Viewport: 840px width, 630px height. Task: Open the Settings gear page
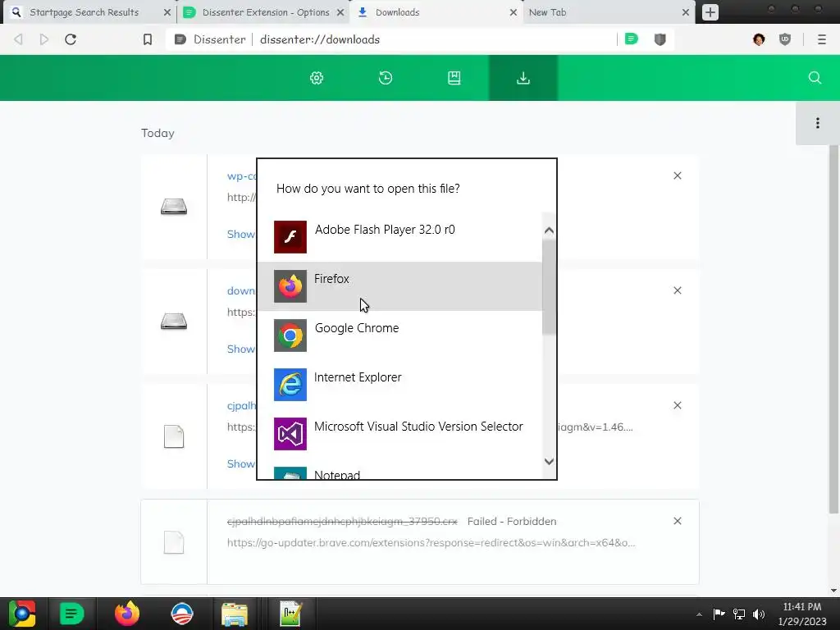click(x=317, y=78)
